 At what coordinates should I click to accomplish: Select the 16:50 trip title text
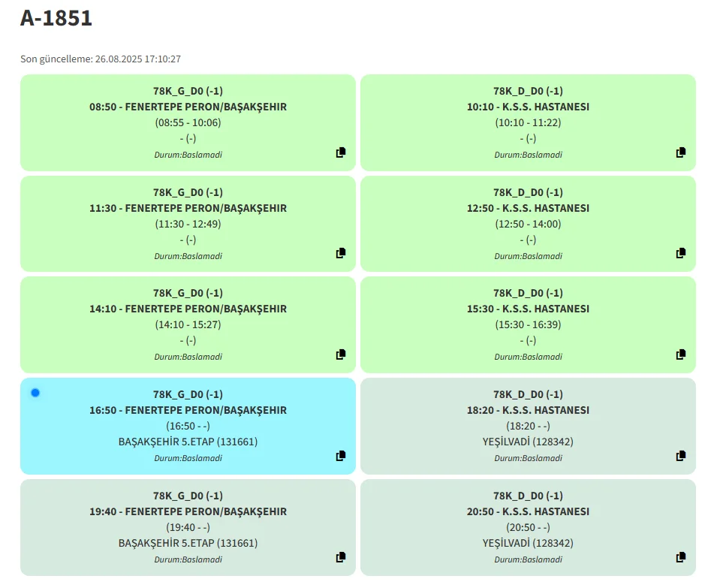click(x=188, y=410)
